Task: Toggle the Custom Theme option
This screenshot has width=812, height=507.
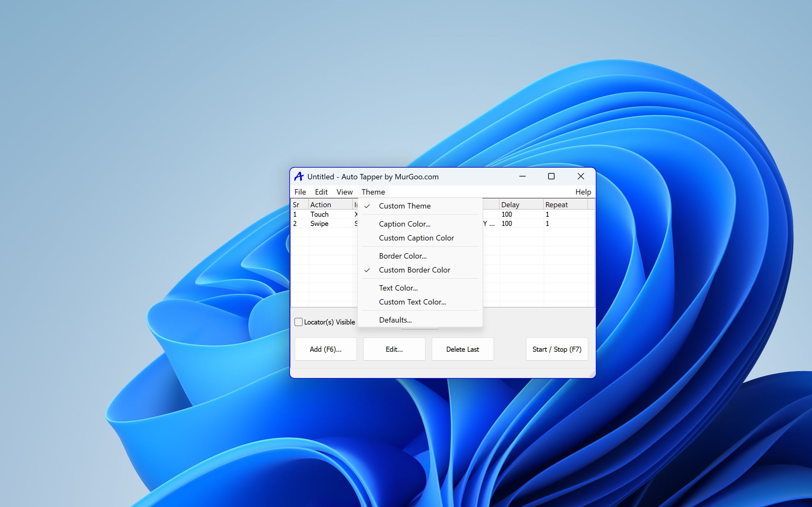Action: (x=405, y=206)
